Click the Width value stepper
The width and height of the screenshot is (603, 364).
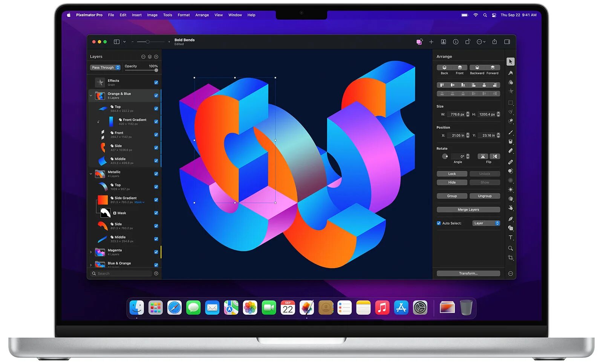[x=468, y=114]
